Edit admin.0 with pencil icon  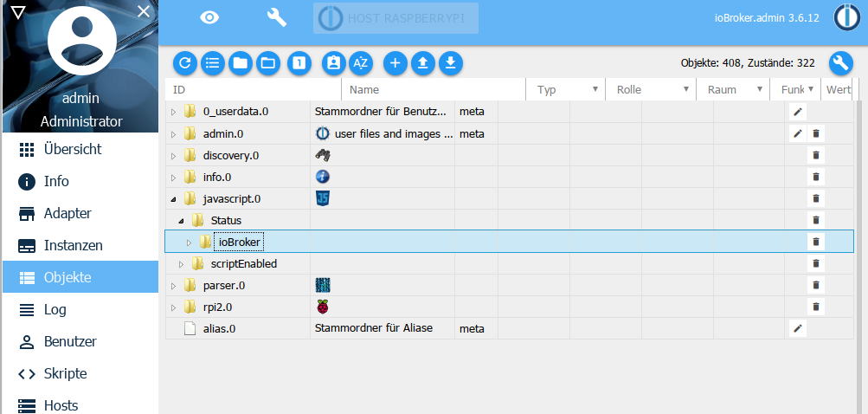[797, 133]
